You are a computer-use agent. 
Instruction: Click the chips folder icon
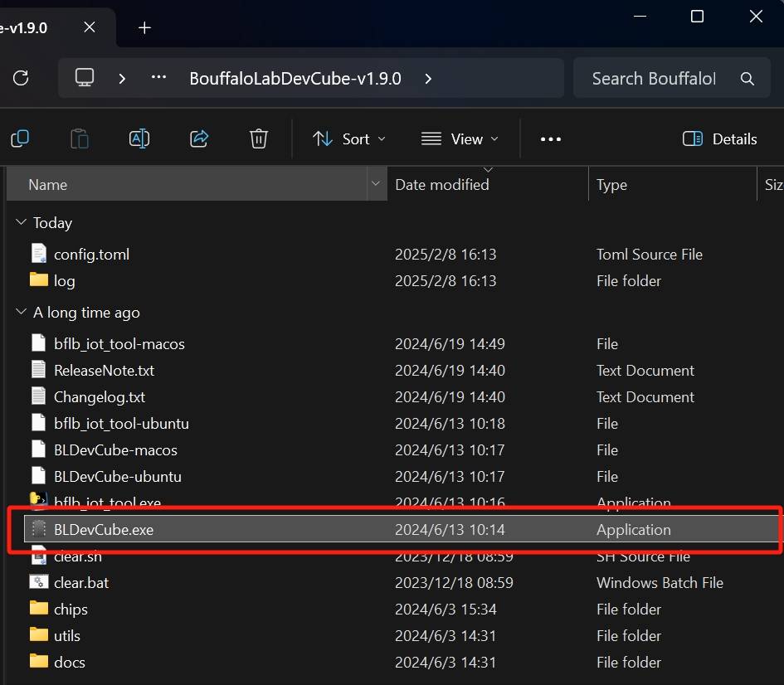tap(39, 608)
